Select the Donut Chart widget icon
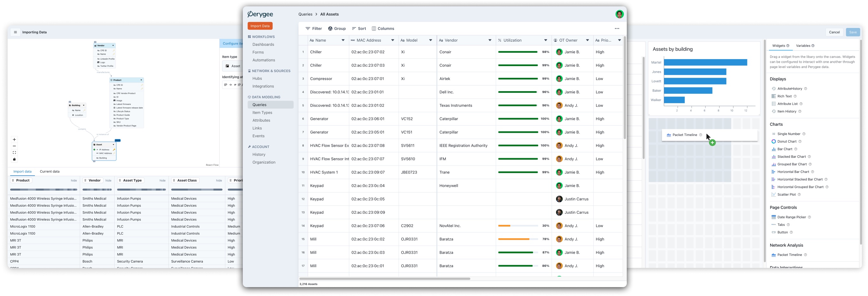 (x=774, y=142)
